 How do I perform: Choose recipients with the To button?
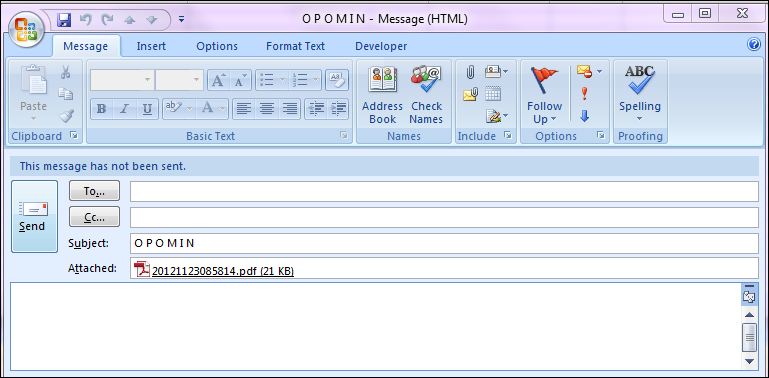click(95, 191)
